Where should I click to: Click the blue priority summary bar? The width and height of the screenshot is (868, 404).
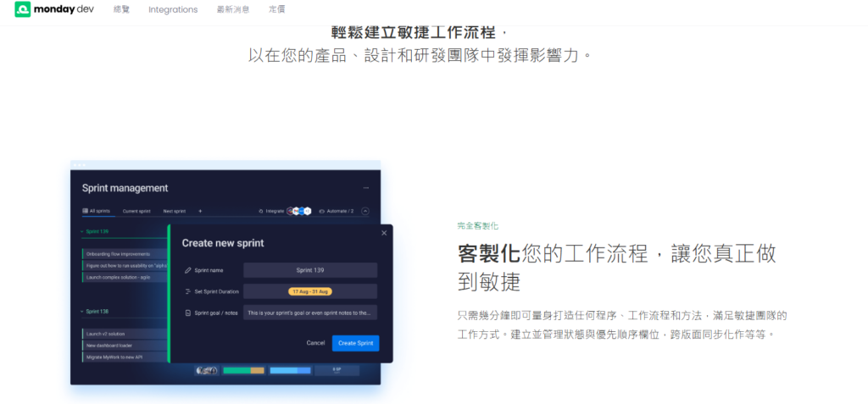point(290,370)
